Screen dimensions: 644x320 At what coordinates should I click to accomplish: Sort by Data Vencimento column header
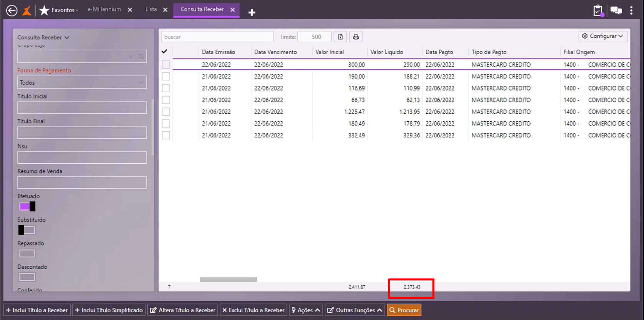pos(275,52)
